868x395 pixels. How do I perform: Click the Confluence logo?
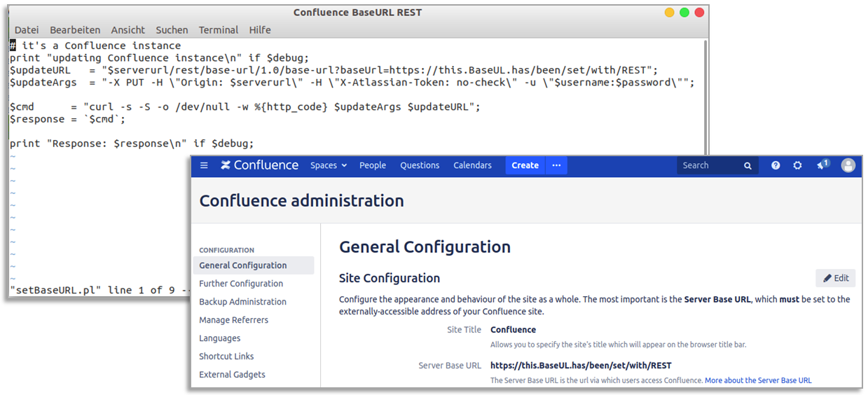pos(259,165)
